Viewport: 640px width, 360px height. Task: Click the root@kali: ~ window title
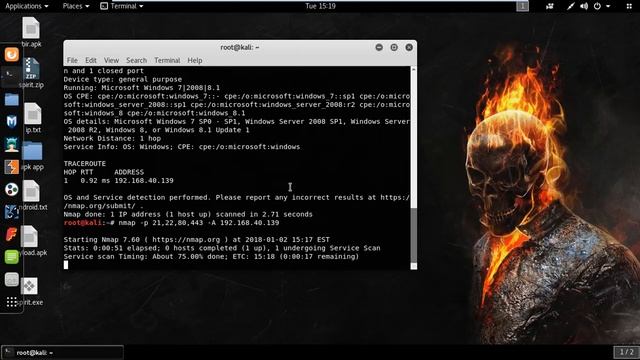[240, 47]
